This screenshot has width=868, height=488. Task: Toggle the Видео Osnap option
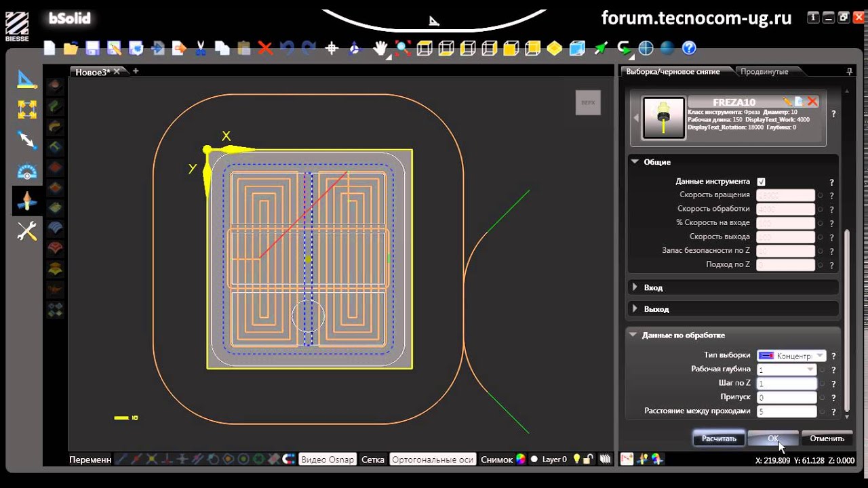click(328, 459)
